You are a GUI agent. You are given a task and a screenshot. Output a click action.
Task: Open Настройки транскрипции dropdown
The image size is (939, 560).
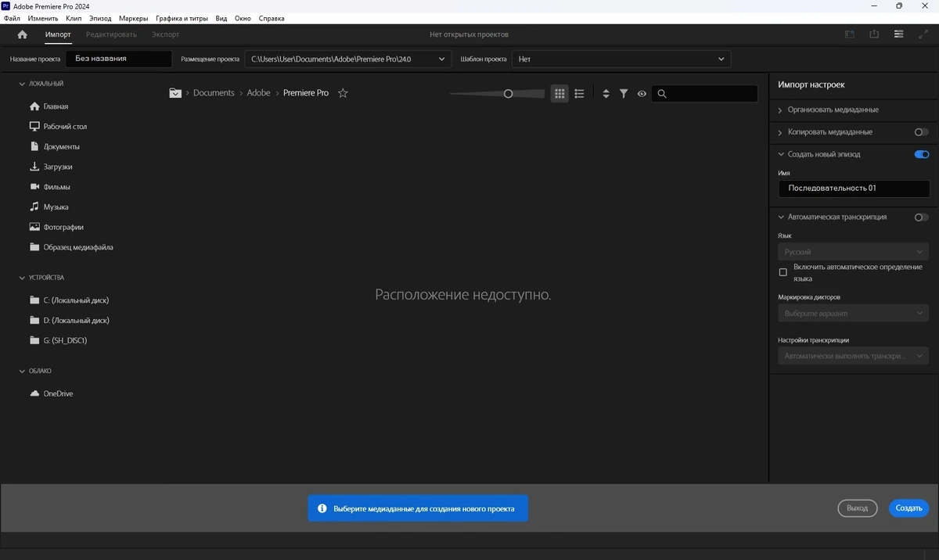point(853,356)
